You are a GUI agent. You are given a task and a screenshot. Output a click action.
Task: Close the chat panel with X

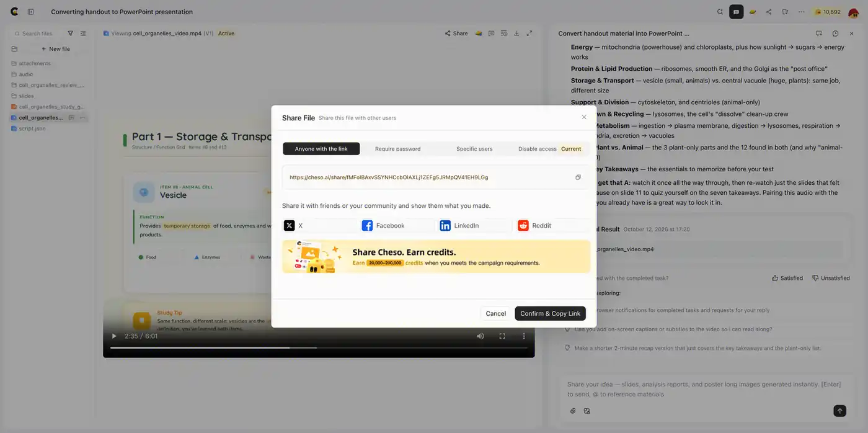(x=852, y=33)
